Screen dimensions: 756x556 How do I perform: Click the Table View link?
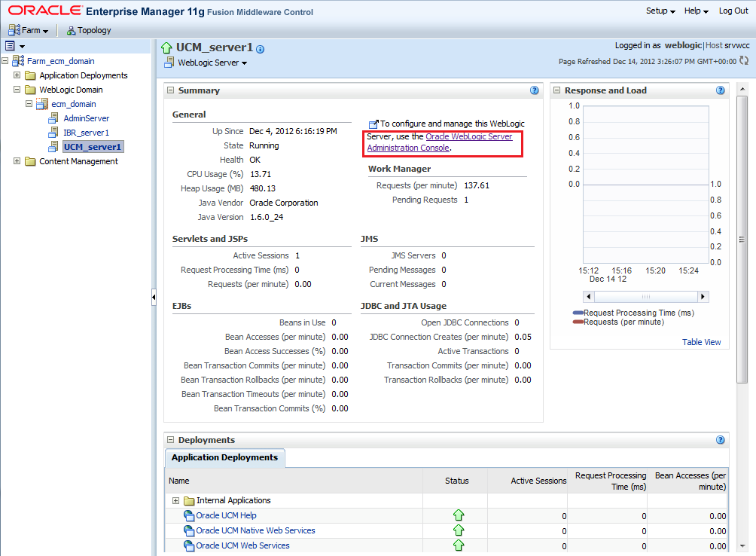pos(701,341)
